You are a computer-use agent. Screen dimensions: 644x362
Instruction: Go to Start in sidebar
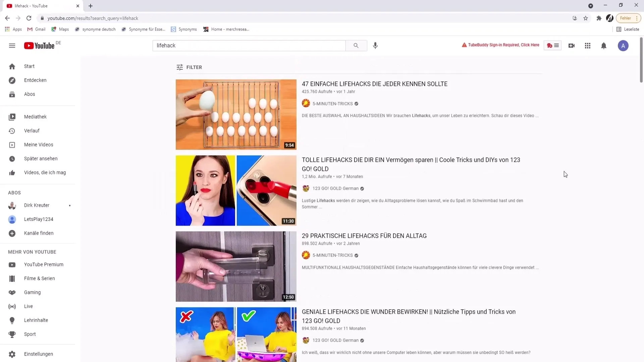38,66
